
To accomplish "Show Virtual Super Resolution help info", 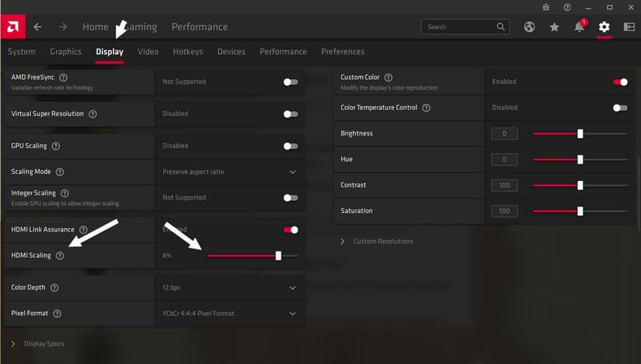I will point(93,114).
